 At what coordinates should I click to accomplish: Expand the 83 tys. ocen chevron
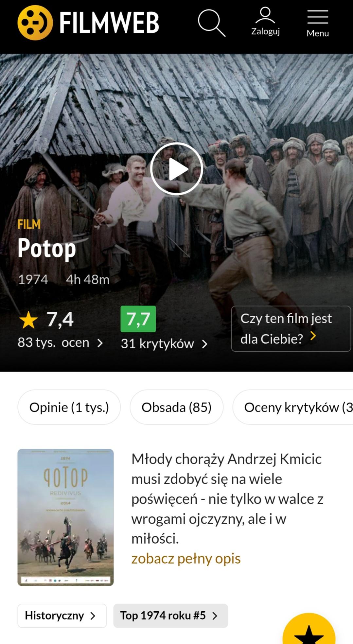coord(100,343)
